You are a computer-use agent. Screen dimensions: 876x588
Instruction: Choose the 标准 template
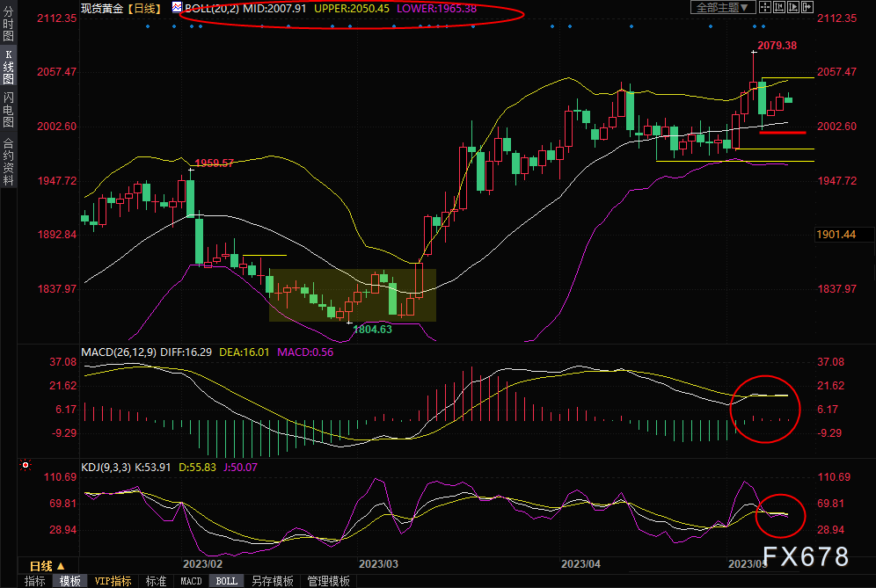156,581
